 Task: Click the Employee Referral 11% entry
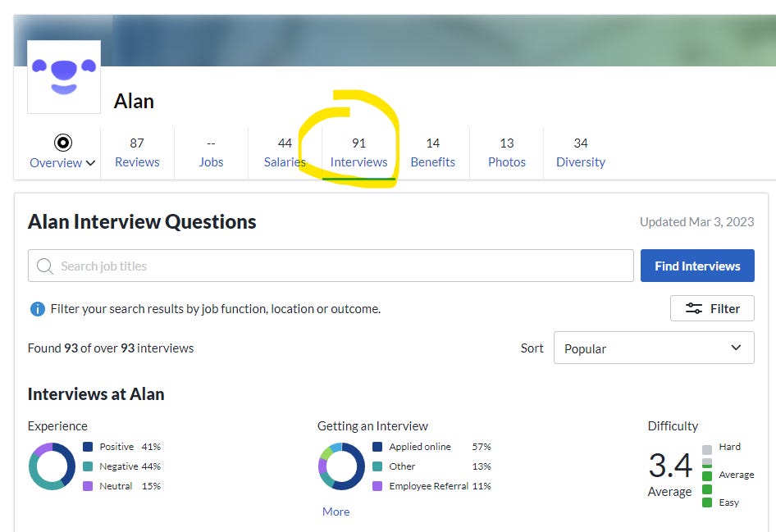[x=431, y=486]
